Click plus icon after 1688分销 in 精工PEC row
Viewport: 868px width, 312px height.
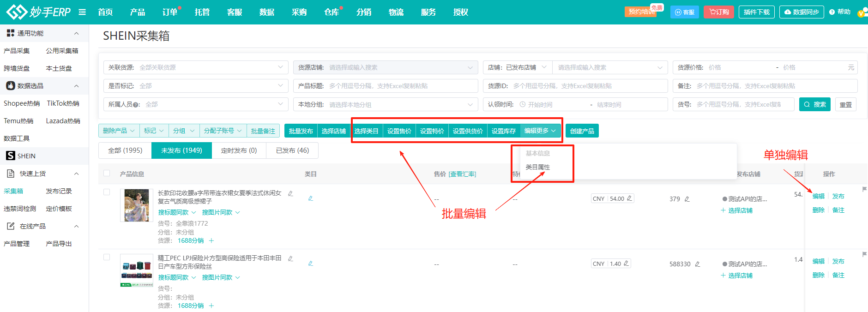pyautogui.click(x=211, y=306)
